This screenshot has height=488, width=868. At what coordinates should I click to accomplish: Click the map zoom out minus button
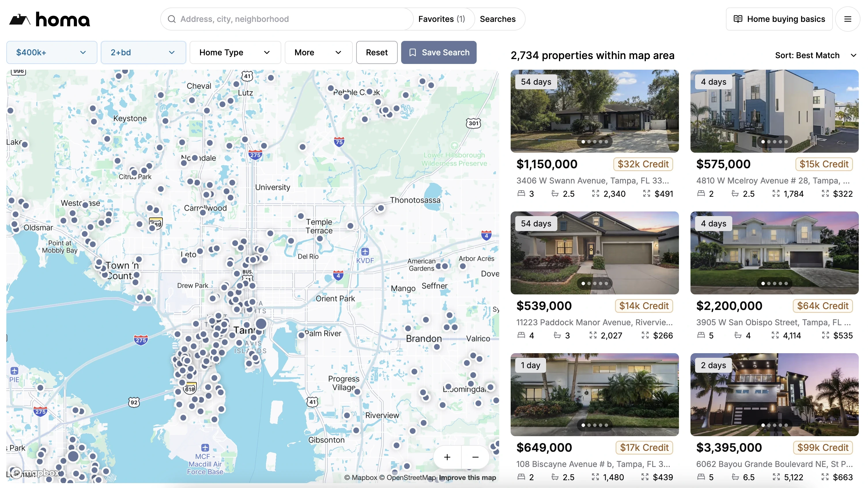pos(475,457)
